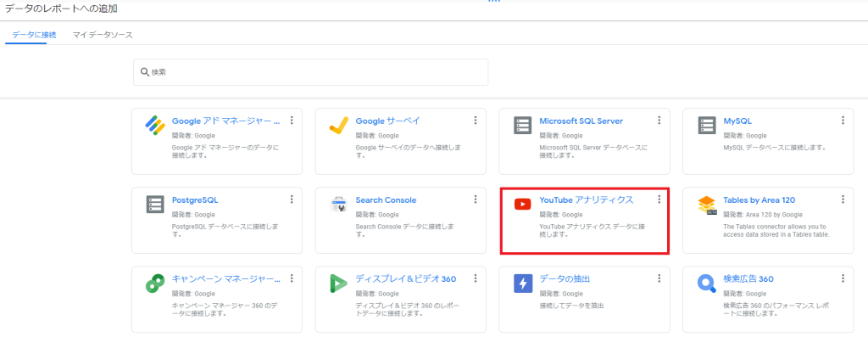Open more options for 検索広告 360 card

pos(843,278)
